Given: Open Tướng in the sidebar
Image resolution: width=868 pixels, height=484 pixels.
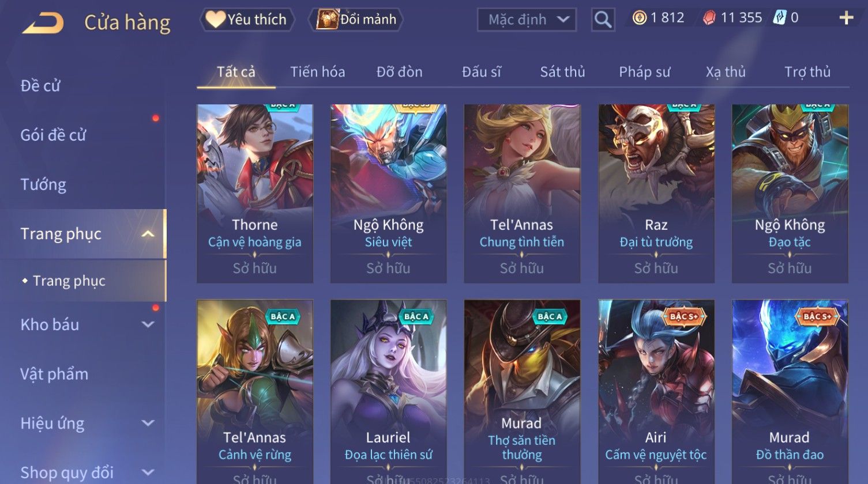Looking at the screenshot, I should [x=43, y=184].
